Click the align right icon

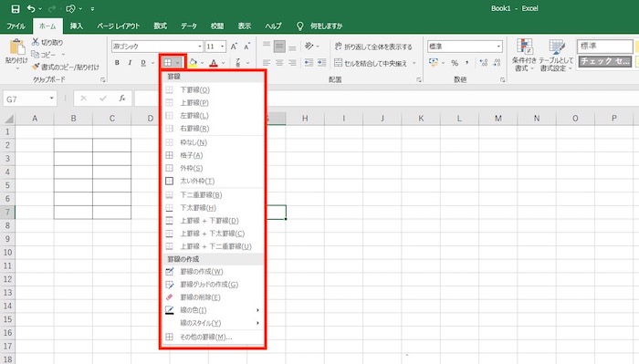click(x=292, y=63)
